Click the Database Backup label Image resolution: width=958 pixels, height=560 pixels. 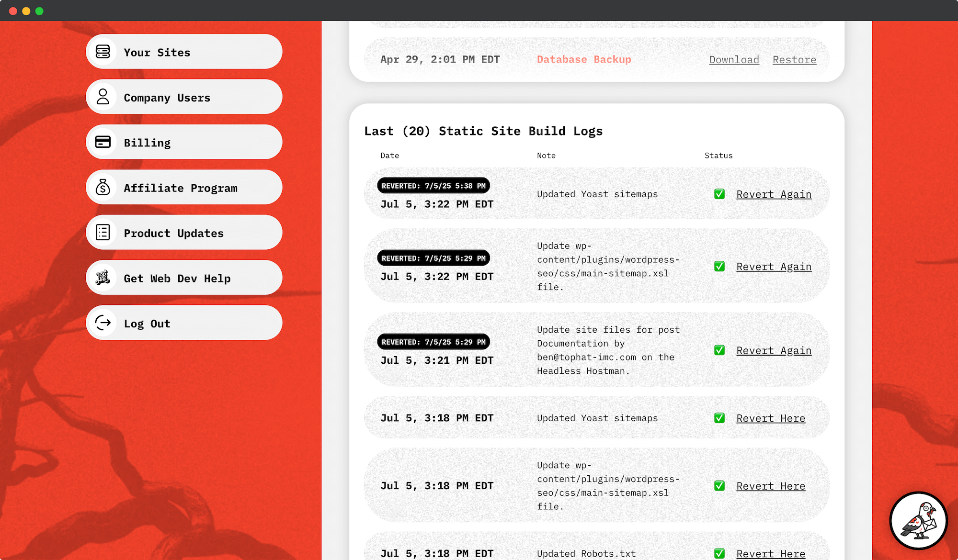point(583,59)
